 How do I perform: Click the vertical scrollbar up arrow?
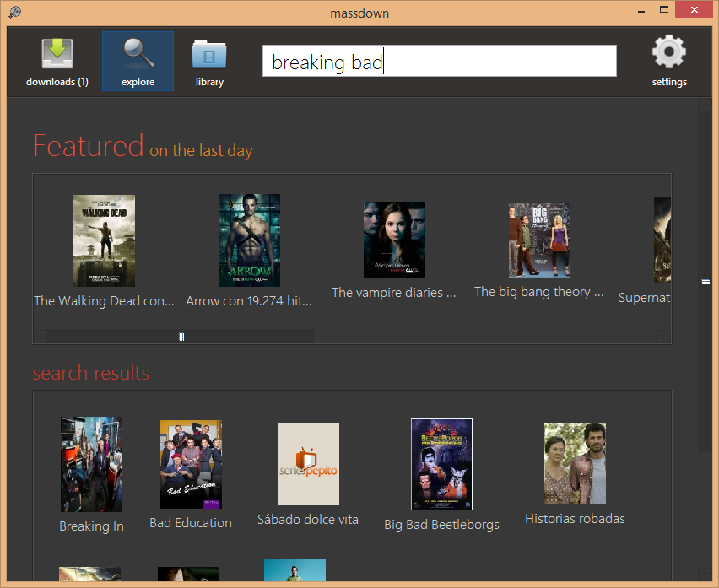(705, 105)
